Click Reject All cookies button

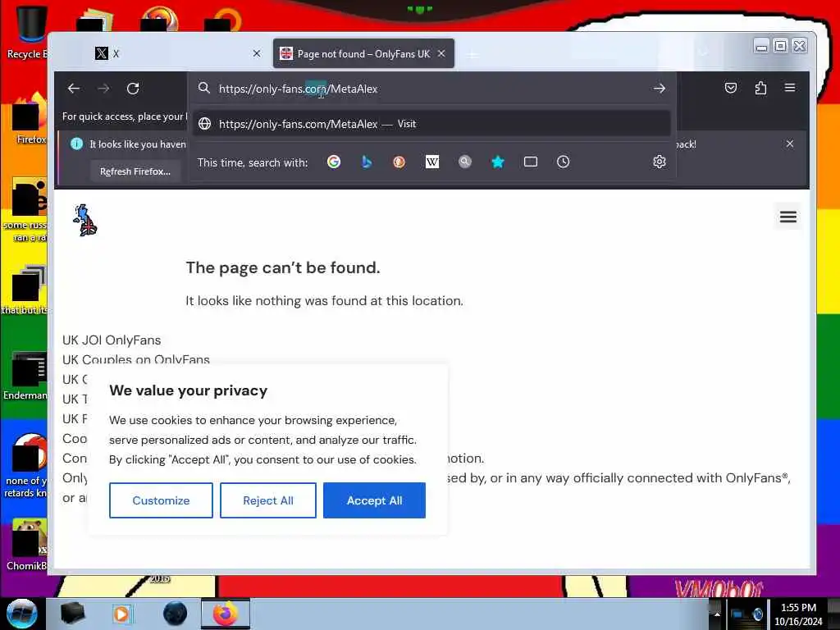pos(268,500)
